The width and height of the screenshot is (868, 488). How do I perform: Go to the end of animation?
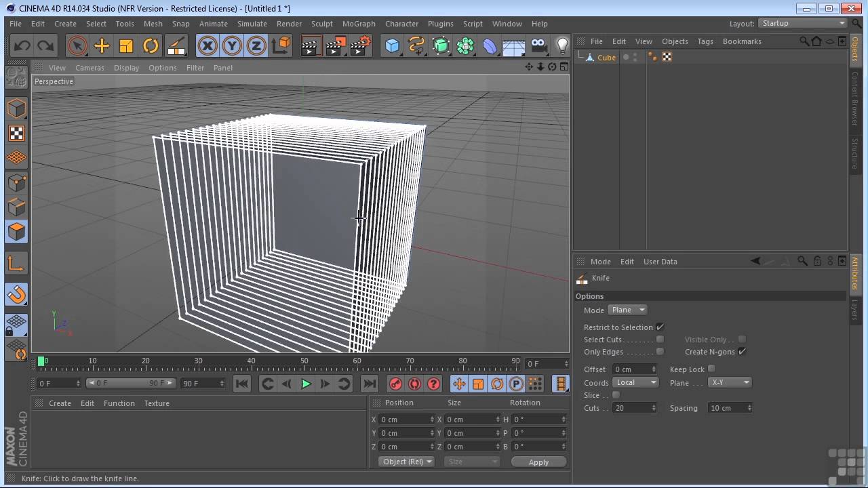[370, 384]
